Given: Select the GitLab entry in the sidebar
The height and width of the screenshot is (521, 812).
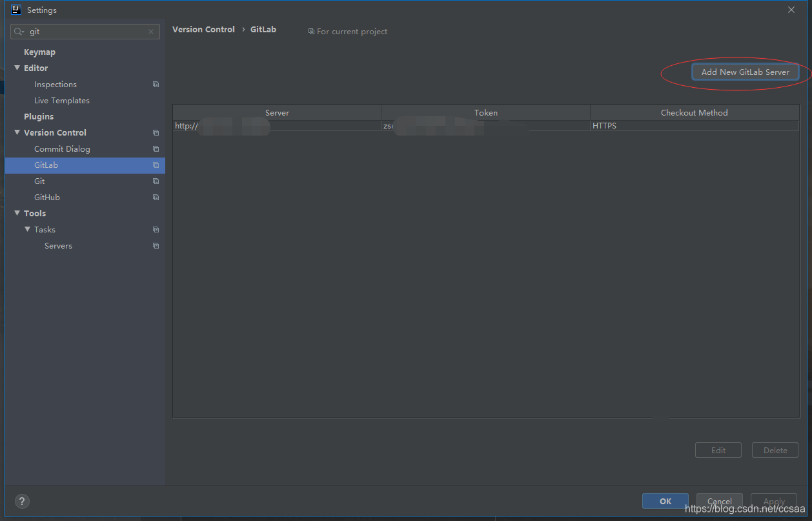Looking at the screenshot, I should tap(85, 165).
